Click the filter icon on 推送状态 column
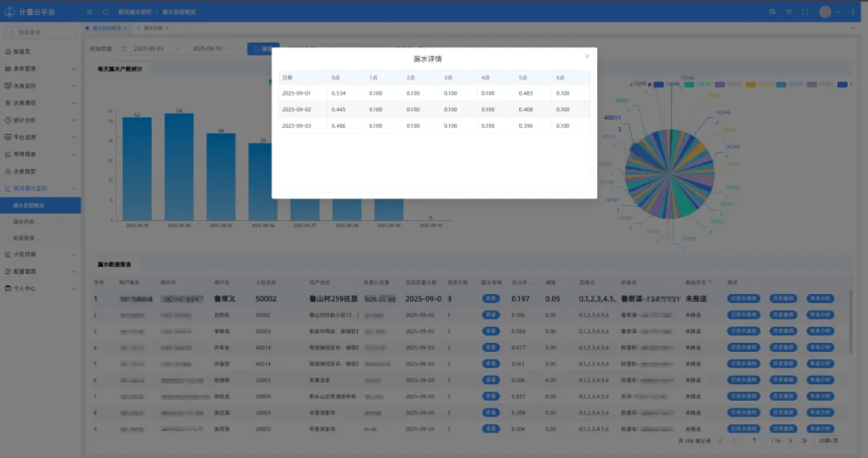Viewport: 868px width, 458px height. [x=710, y=282]
